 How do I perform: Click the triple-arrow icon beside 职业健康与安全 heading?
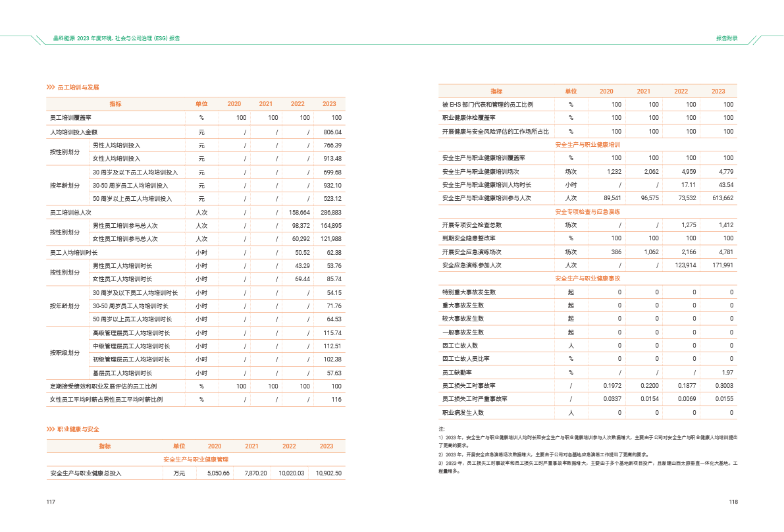click(50, 429)
